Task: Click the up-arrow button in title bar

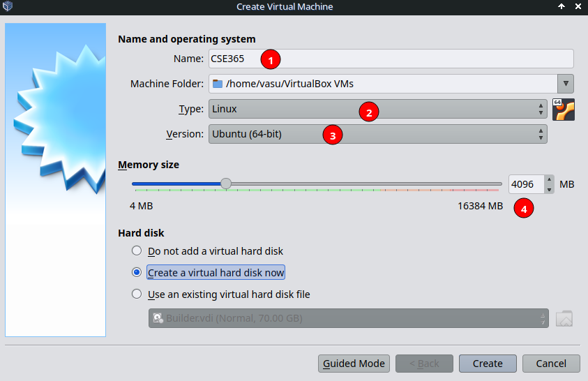Action: point(561,6)
